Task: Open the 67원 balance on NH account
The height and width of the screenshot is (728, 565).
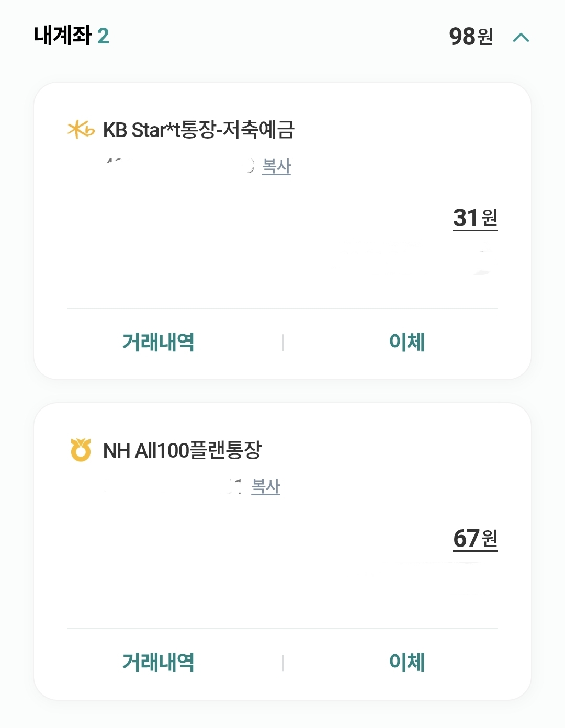Action: click(475, 539)
